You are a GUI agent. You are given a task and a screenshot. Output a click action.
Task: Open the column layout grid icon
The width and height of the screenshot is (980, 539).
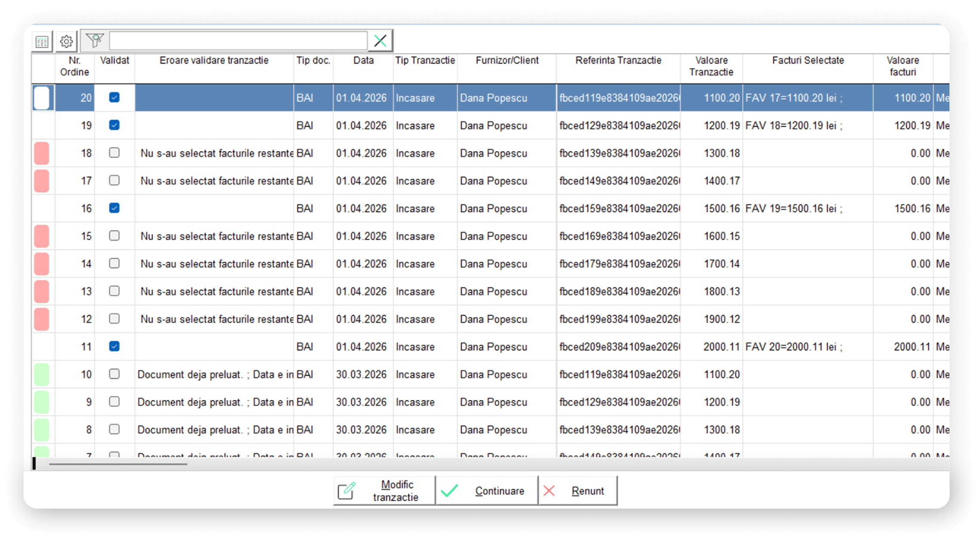pyautogui.click(x=41, y=41)
